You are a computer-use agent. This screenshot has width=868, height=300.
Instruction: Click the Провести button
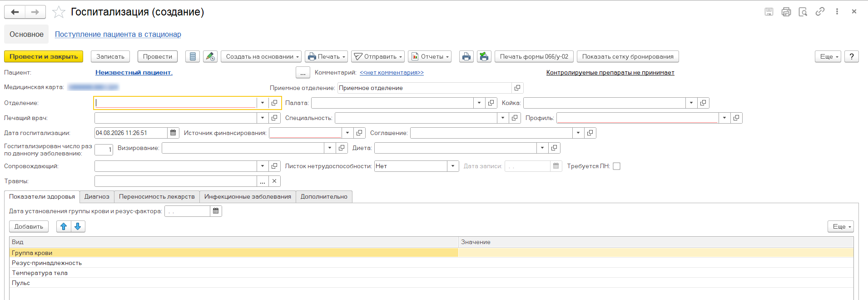(158, 56)
